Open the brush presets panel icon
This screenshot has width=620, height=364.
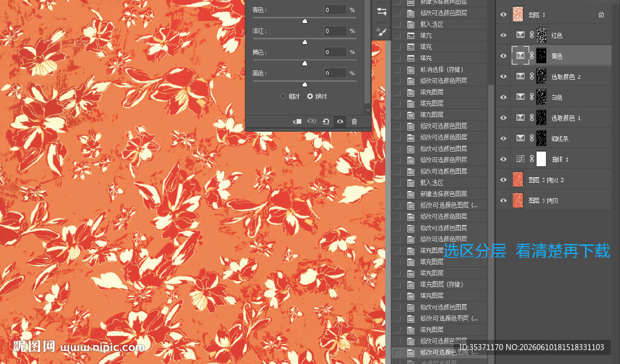pyautogui.click(x=381, y=32)
